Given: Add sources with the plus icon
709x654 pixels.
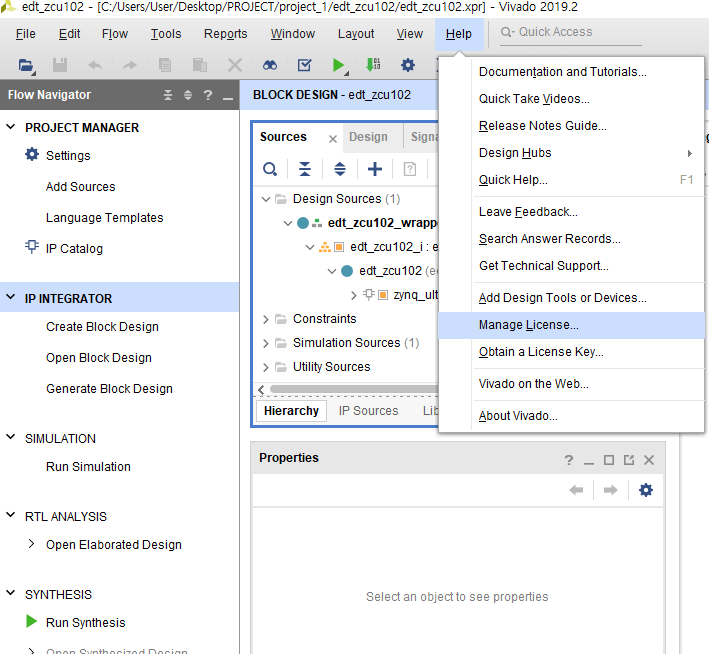Looking at the screenshot, I should 375,169.
